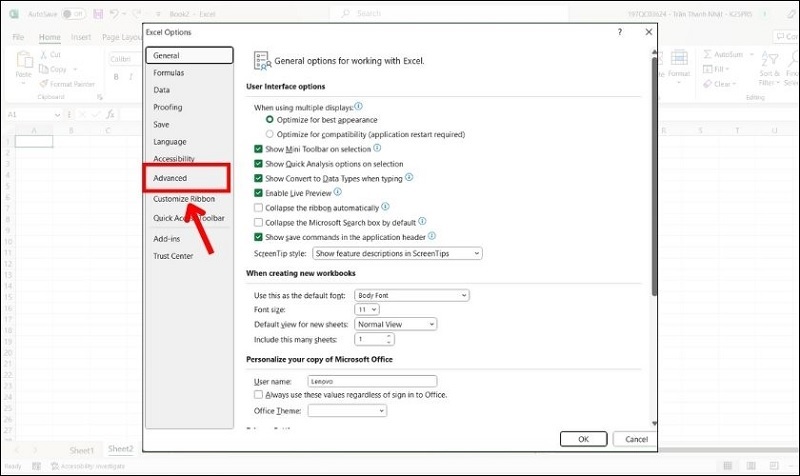Click info icon beside Collapse the ribbon automatically

pyautogui.click(x=385, y=206)
